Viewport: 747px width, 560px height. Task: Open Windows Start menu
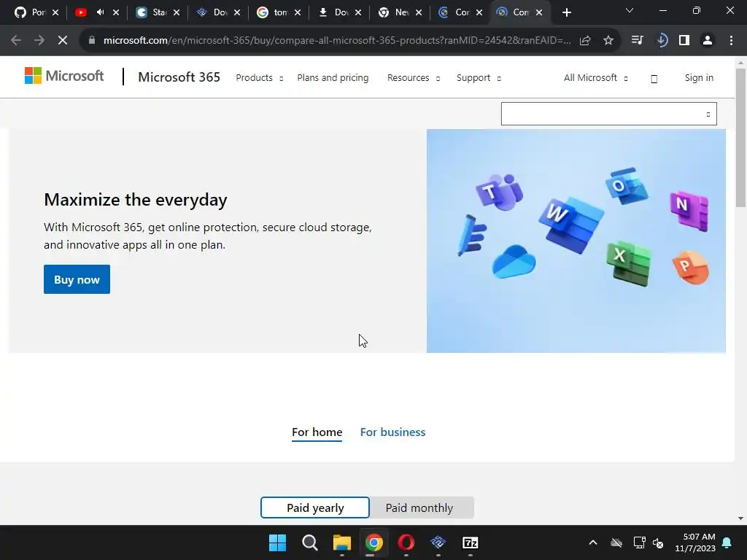[277, 542]
